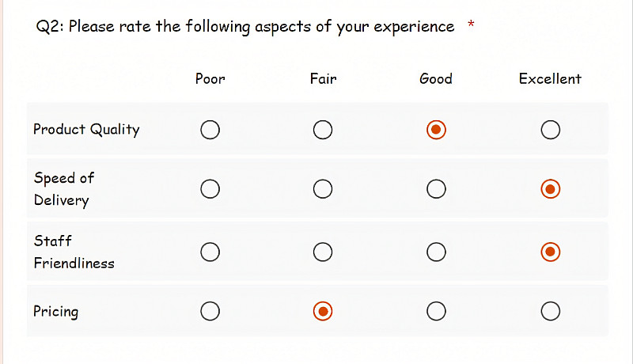The width and height of the screenshot is (633, 364).
Task: Mark Speed of Delivery as Good
Action: pyautogui.click(x=436, y=189)
